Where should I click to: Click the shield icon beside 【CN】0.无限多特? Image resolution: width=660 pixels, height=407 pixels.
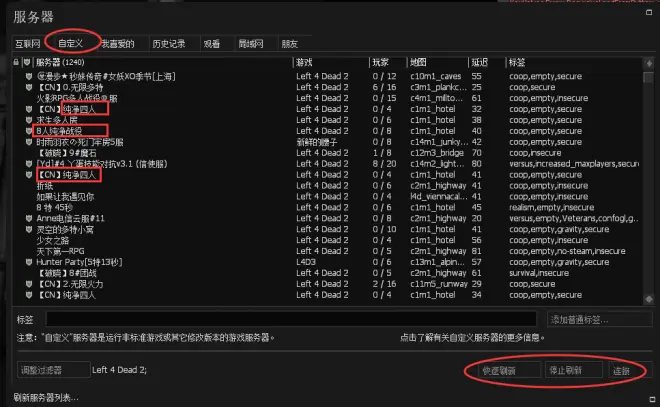pos(29,87)
